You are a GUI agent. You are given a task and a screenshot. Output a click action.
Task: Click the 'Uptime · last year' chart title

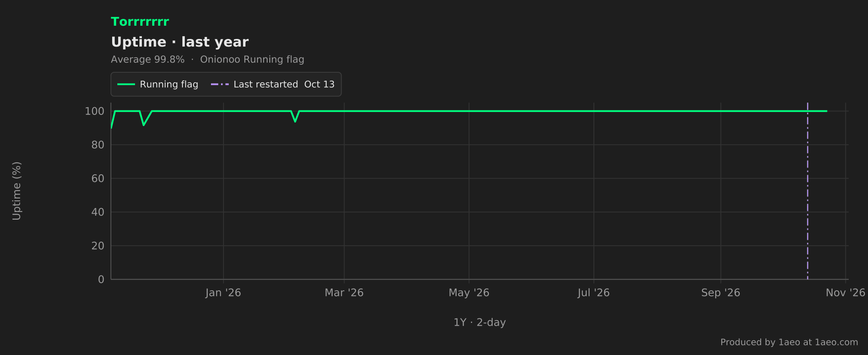(x=180, y=42)
